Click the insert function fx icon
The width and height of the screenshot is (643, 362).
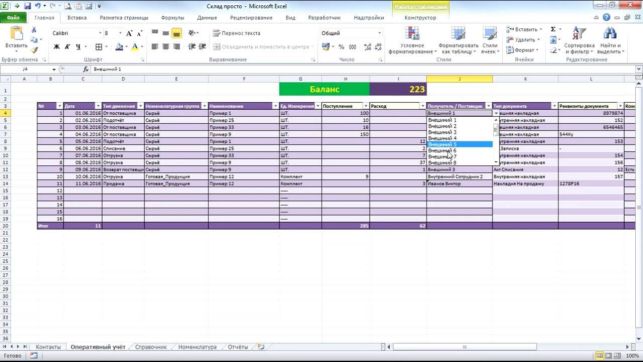pos(86,69)
